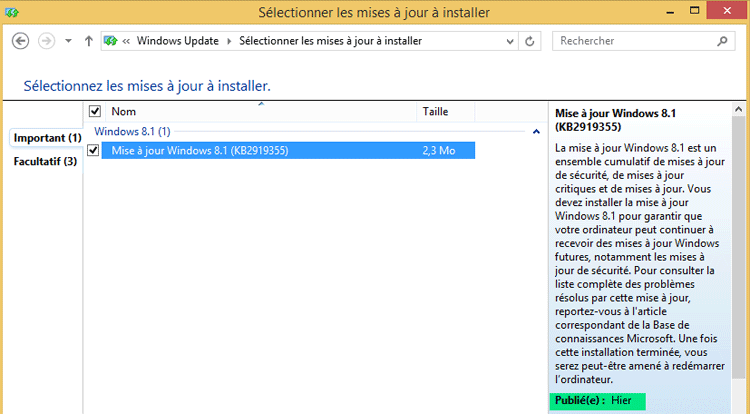Click inside the Rechercher search field
750x414 pixels.
click(x=630, y=41)
